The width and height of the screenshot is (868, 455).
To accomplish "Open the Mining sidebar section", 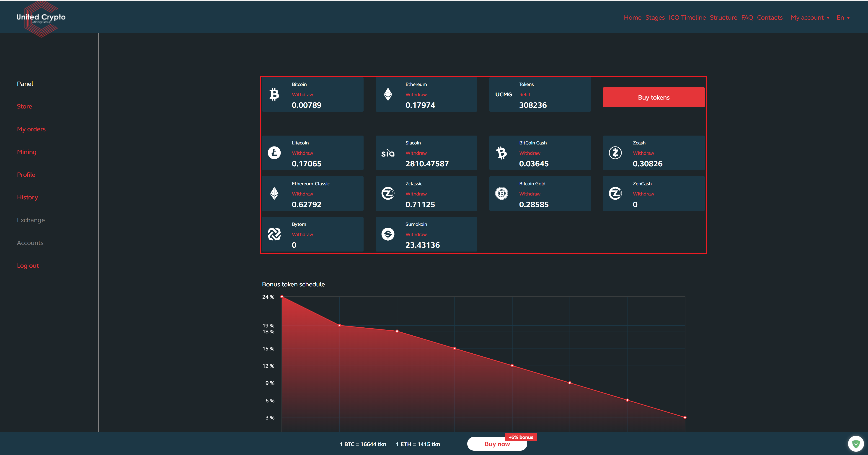I will pyautogui.click(x=27, y=152).
